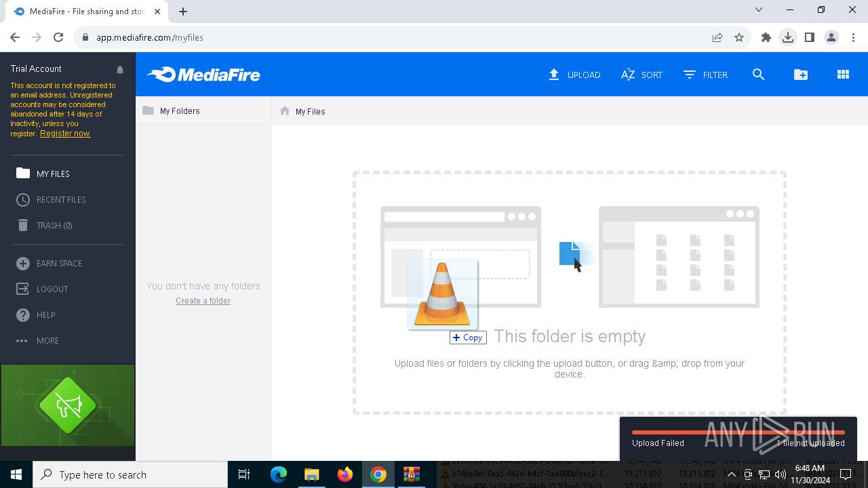
Task: Open Recent Files in sidebar
Action: pyautogui.click(x=52, y=199)
